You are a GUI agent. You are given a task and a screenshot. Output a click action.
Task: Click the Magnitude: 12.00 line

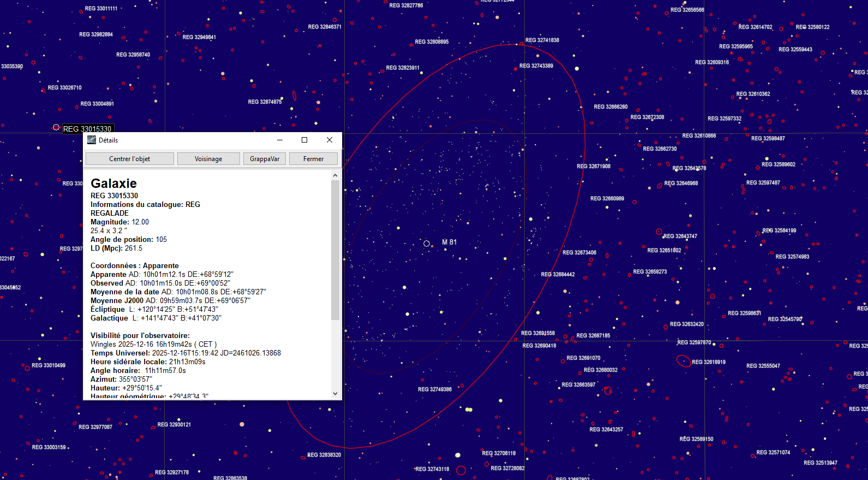(x=119, y=222)
